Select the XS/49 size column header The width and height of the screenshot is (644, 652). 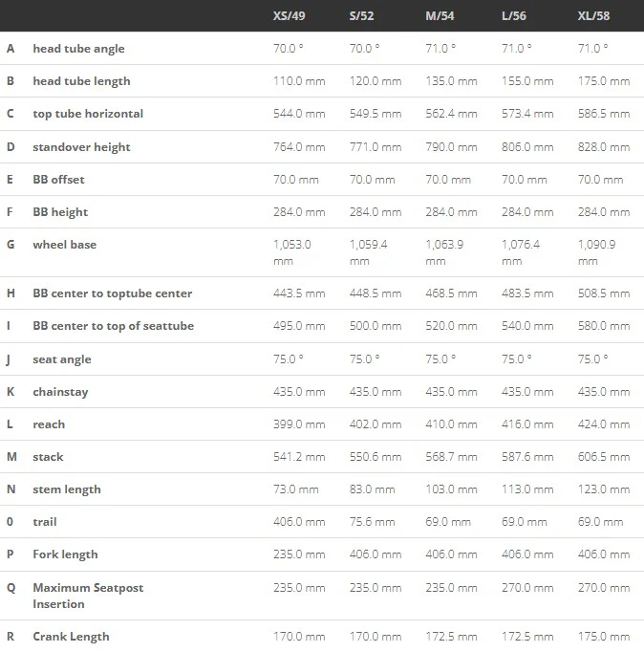click(289, 16)
